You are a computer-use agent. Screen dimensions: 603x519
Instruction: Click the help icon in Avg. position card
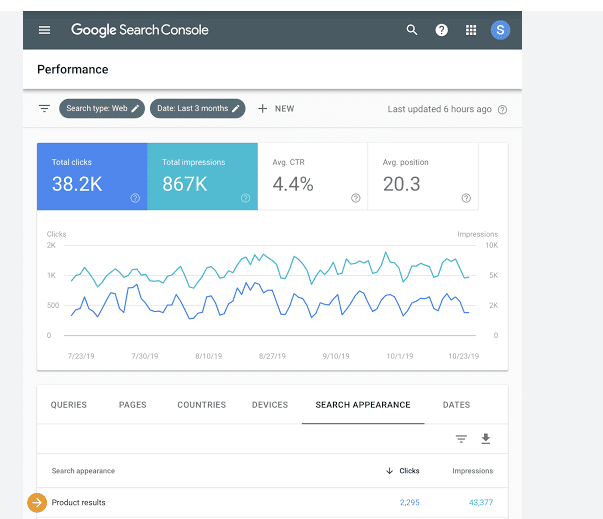point(466,198)
